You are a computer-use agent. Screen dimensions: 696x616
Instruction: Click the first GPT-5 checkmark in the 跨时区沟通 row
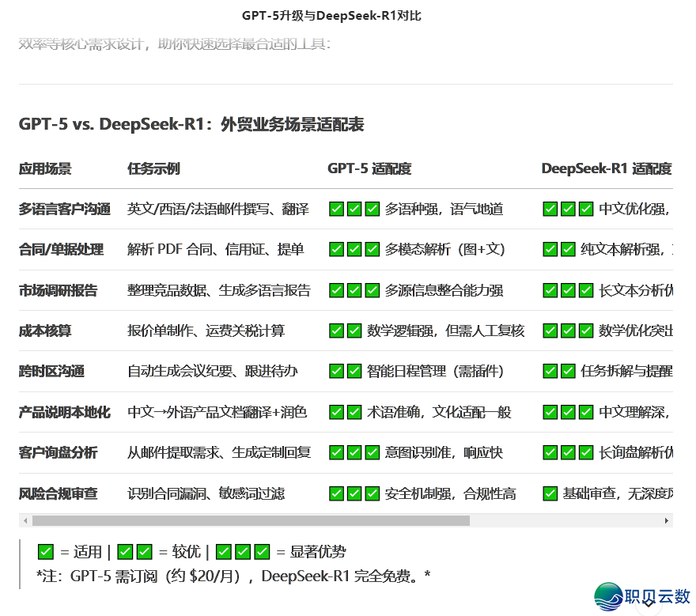(336, 371)
